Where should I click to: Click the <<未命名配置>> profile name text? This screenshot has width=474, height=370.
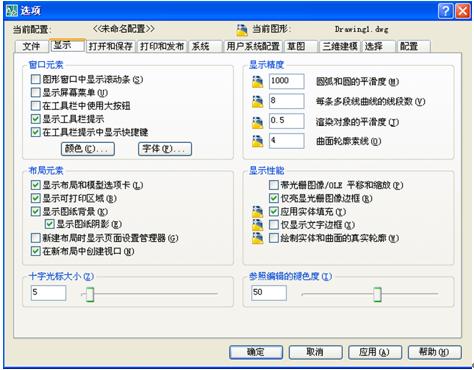[124, 29]
